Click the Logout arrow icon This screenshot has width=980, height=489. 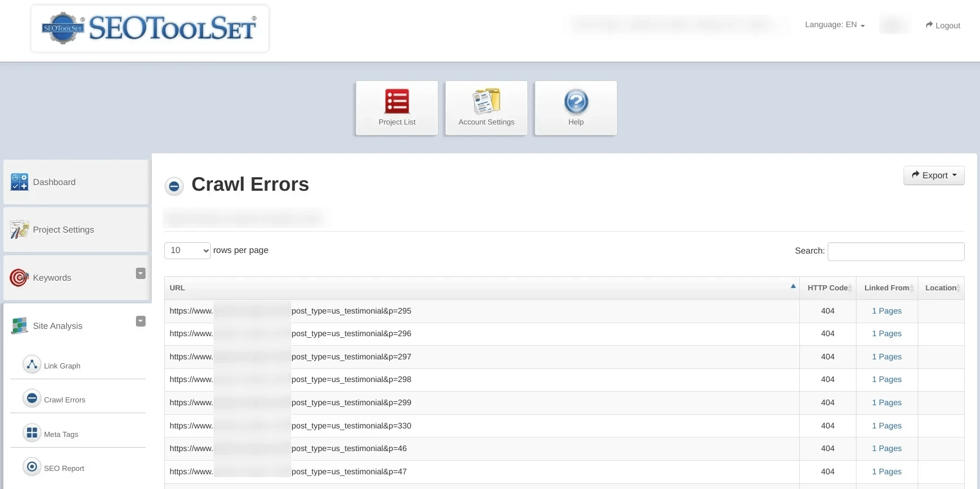[x=929, y=25]
